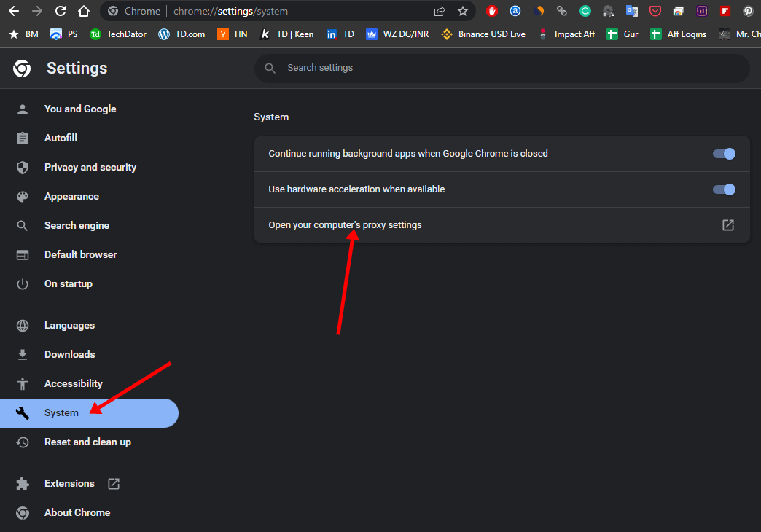The height and width of the screenshot is (532, 761).
Task: Go back with the browser back arrow
Action: (14, 11)
